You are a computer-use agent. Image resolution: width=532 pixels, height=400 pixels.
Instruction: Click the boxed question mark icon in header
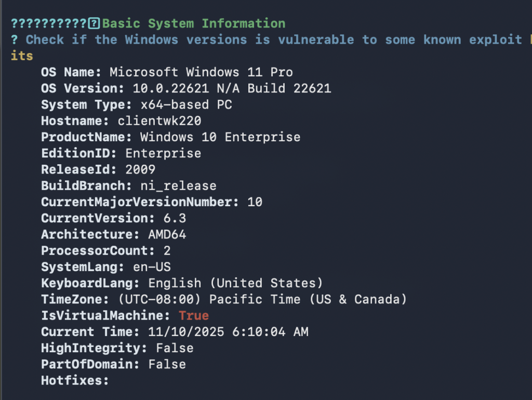coord(94,23)
